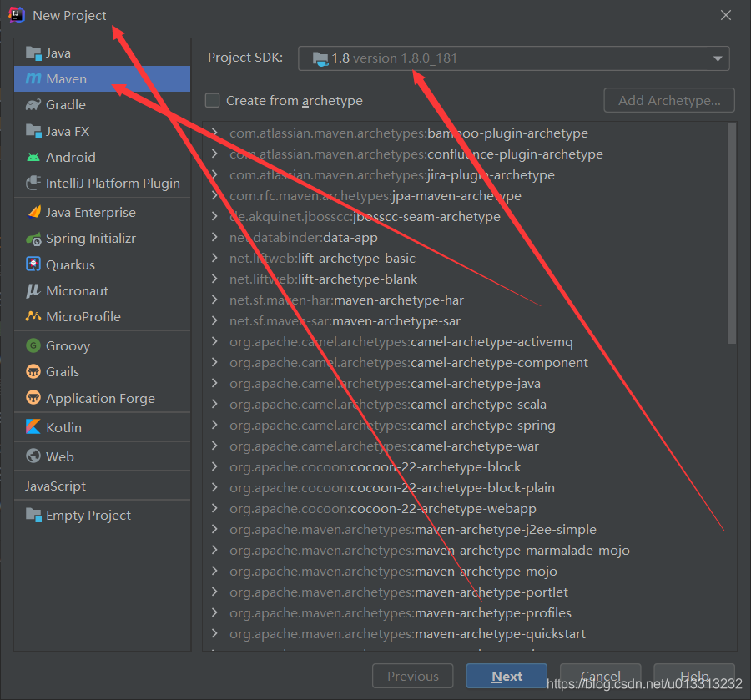Expand the net.databinder:data-app archetype

click(x=214, y=237)
